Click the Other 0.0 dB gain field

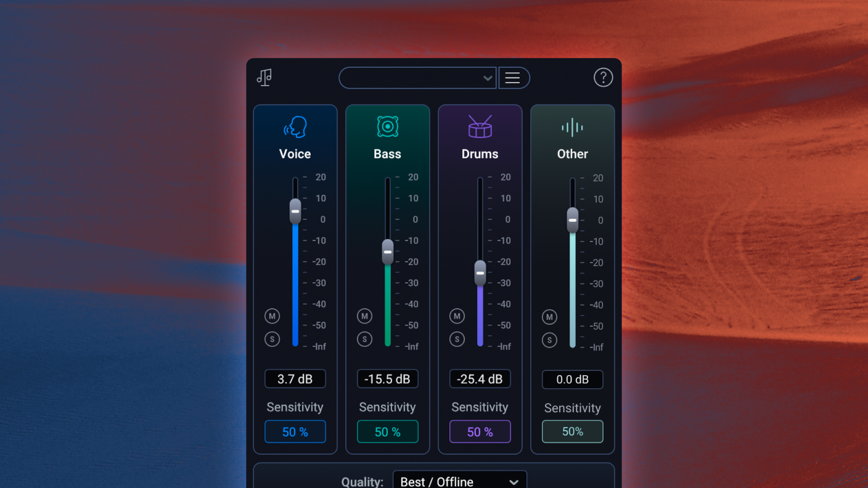pos(572,380)
